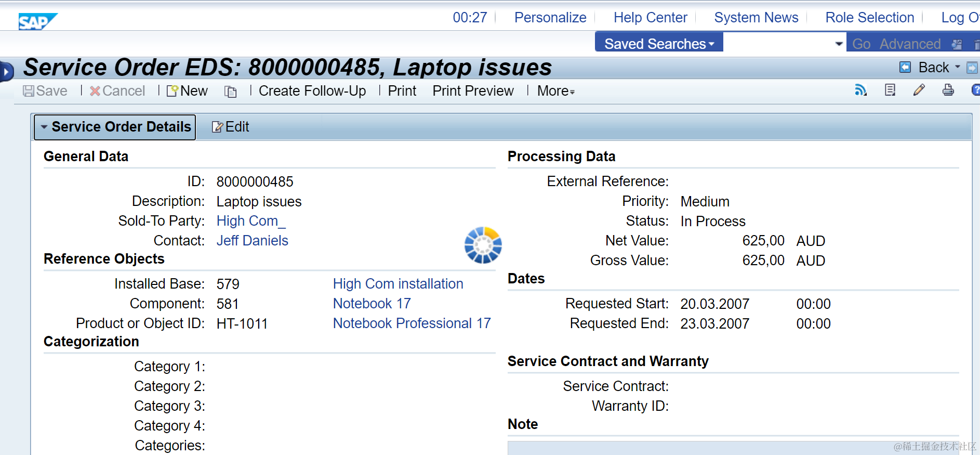Click the Status value In Process
The height and width of the screenshot is (455, 980).
(713, 222)
